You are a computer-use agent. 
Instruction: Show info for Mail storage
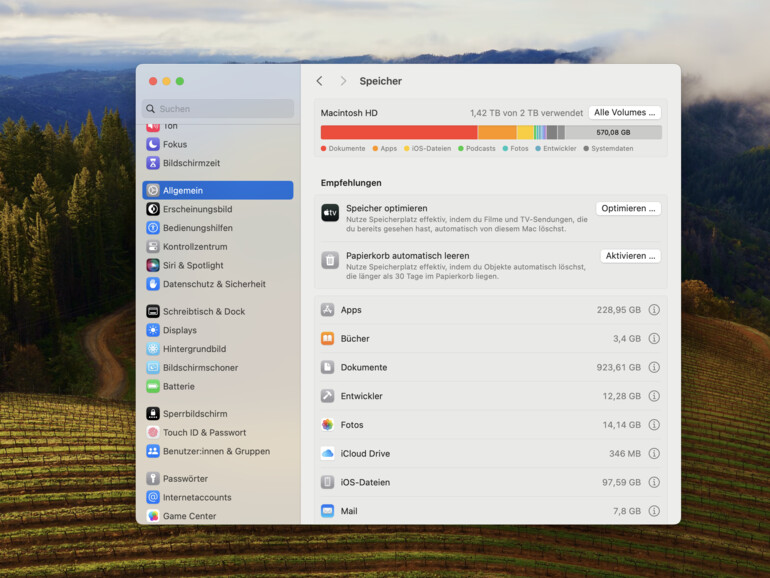(x=654, y=511)
